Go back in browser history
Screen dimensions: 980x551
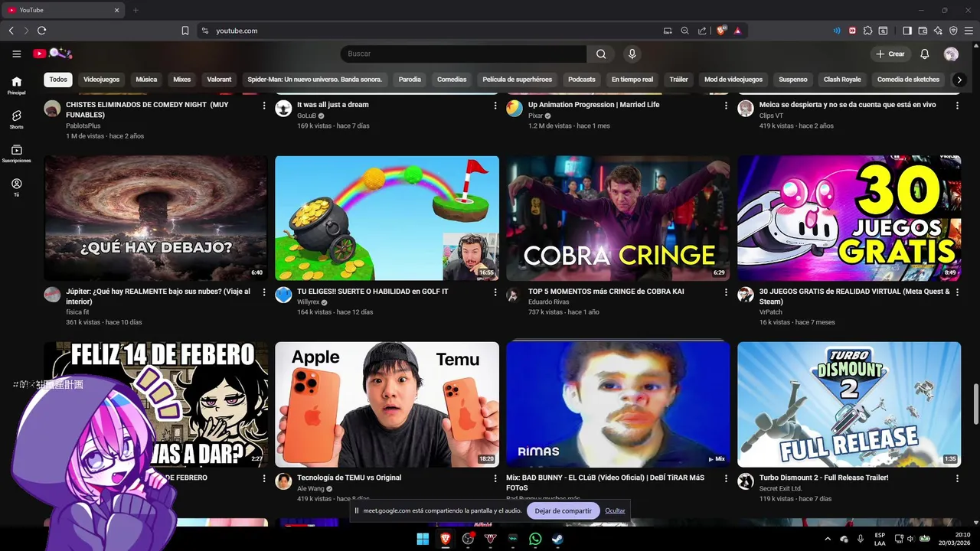pyautogui.click(x=11, y=31)
